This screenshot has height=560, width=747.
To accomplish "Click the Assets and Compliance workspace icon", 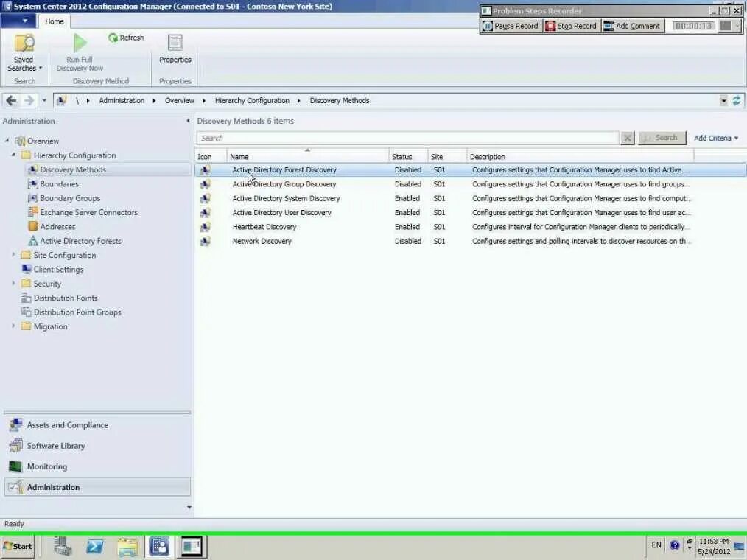I will [15, 425].
